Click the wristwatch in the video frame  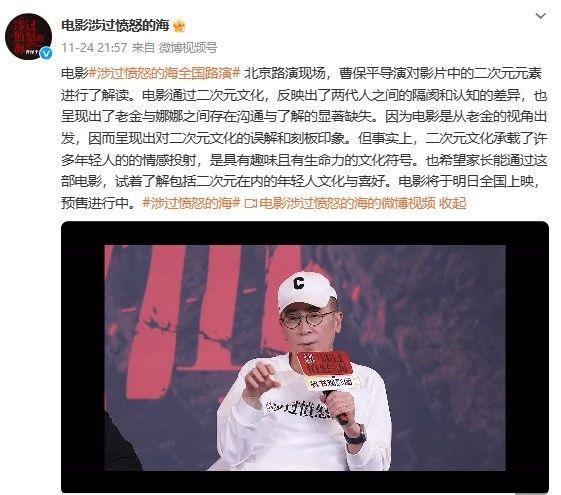tap(355, 435)
